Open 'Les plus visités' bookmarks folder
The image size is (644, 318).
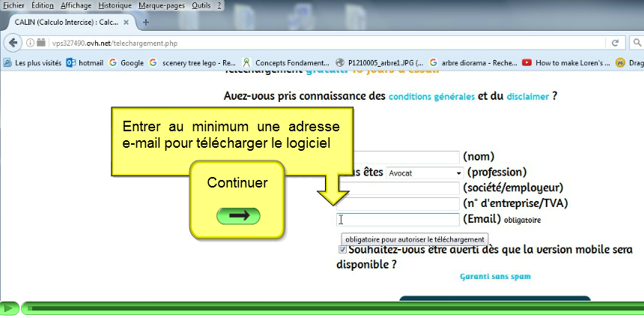32,63
